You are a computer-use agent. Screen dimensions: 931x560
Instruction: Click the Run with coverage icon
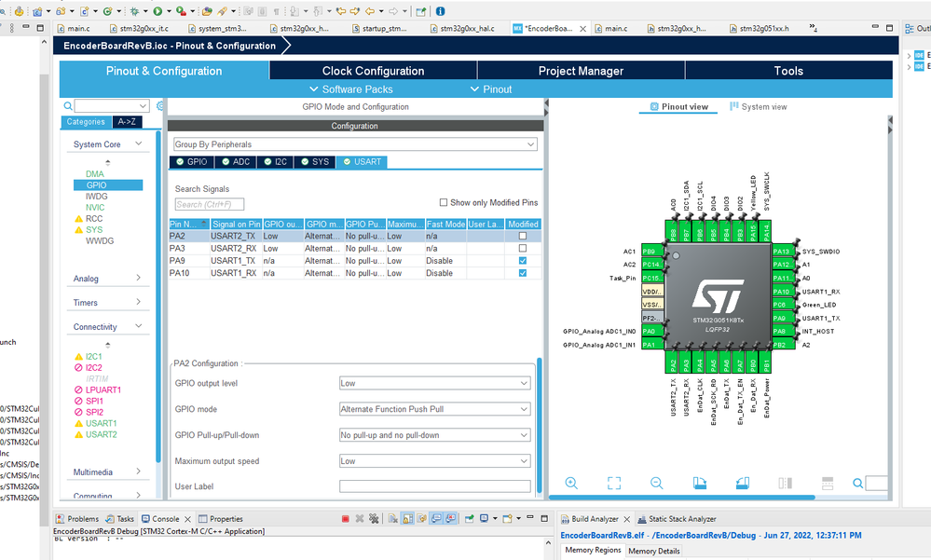(x=181, y=11)
